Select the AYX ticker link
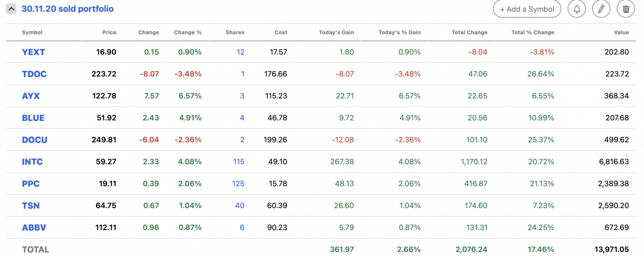This screenshot has width=644, height=260. tap(31, 96)
